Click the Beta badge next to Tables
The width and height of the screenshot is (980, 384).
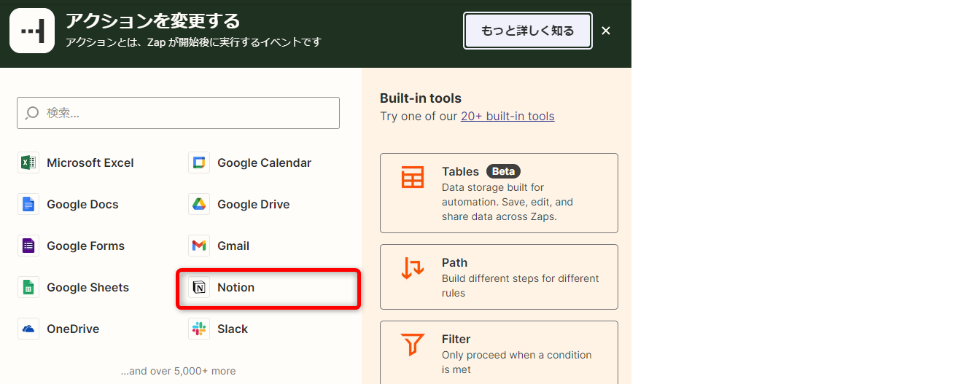click(x=503, y=172)
